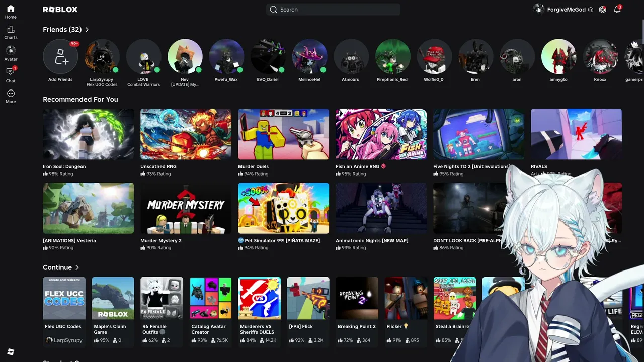
Task: Continue Catalog Avatar Creator thumbnail
Action: click(x=210, y=298)
